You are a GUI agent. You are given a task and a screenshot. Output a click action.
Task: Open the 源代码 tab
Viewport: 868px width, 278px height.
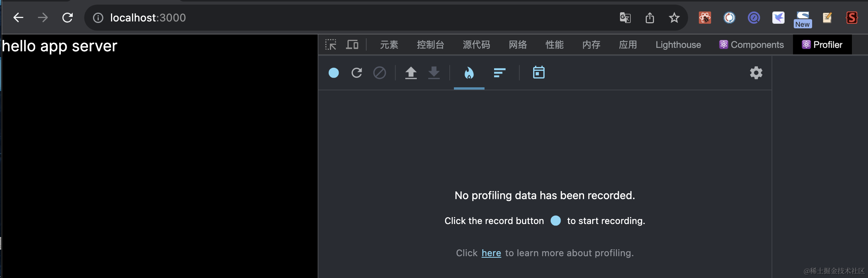point(476,45)
